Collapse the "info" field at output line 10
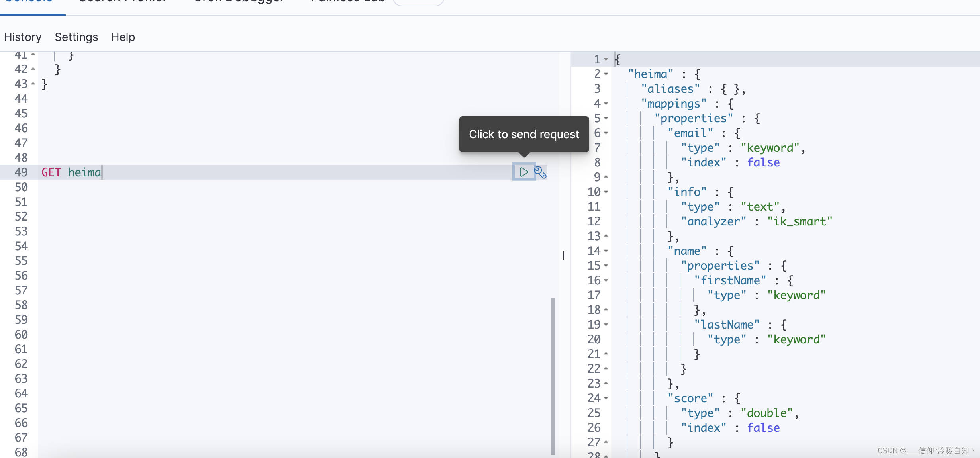This screenshot has width=980, height=458. click(606, 192)
